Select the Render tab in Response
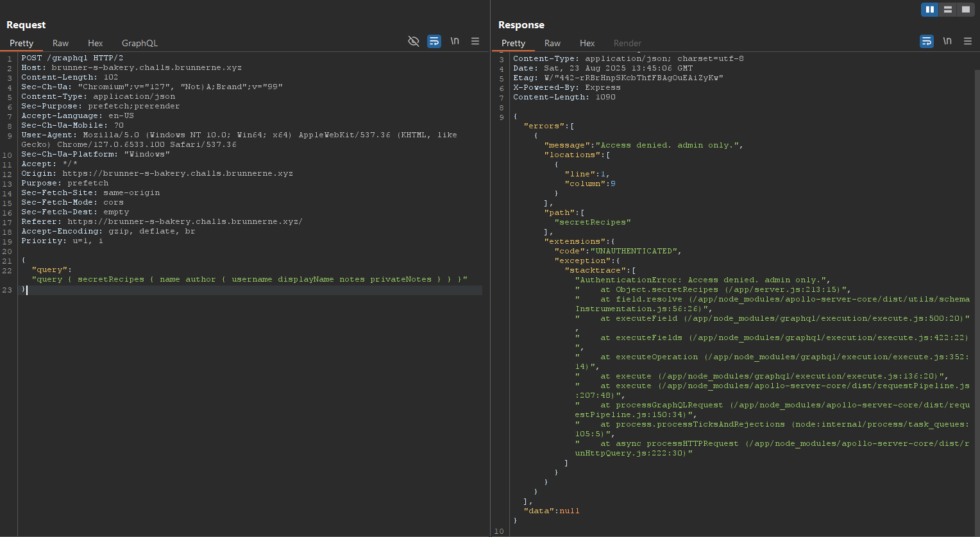This screenshot has width=980, height=537. [627, 43]
